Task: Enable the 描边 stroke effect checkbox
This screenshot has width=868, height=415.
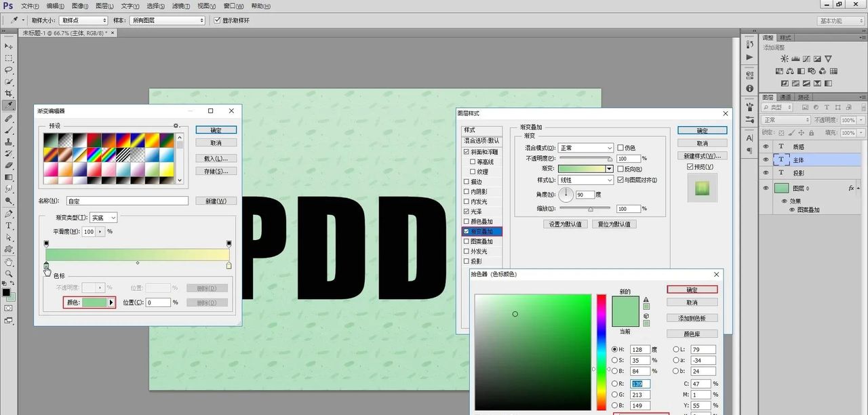Action: tap(466, 182)
